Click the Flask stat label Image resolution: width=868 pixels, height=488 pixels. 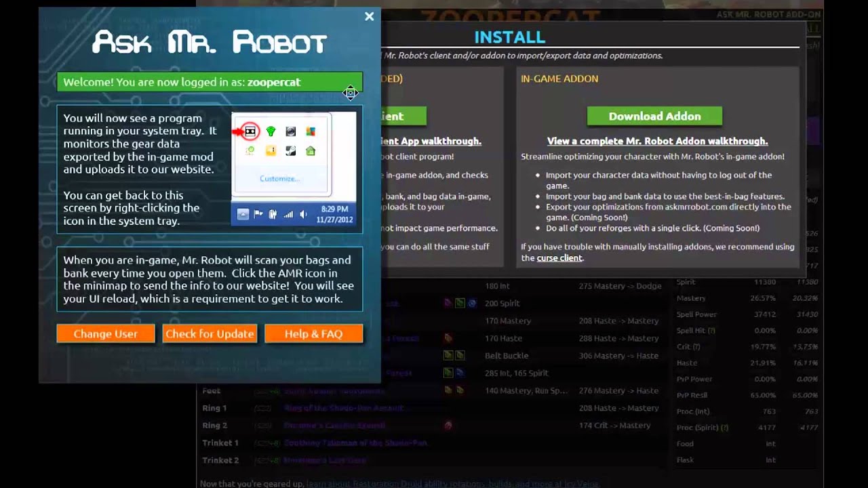[685, 460]
